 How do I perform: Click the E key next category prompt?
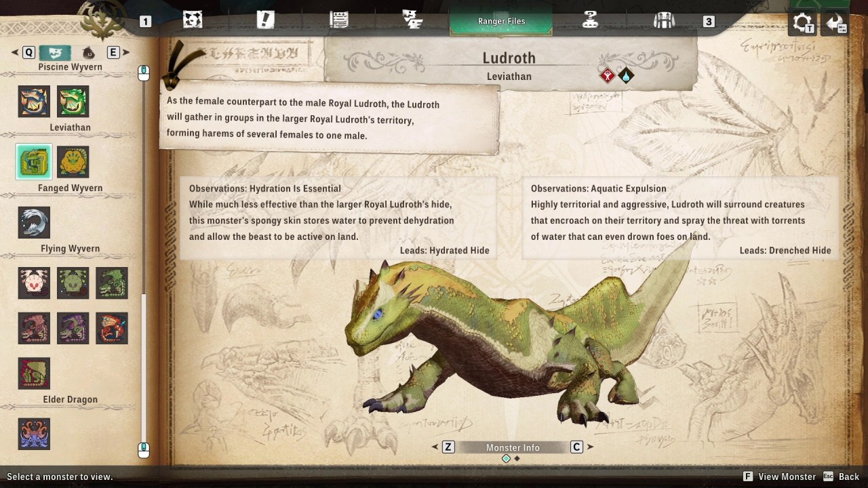(113, 52)
